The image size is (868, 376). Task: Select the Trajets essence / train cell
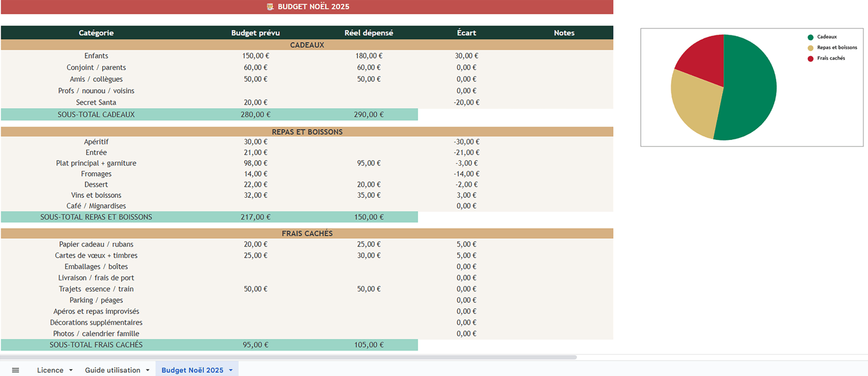(x=96, y=289)
